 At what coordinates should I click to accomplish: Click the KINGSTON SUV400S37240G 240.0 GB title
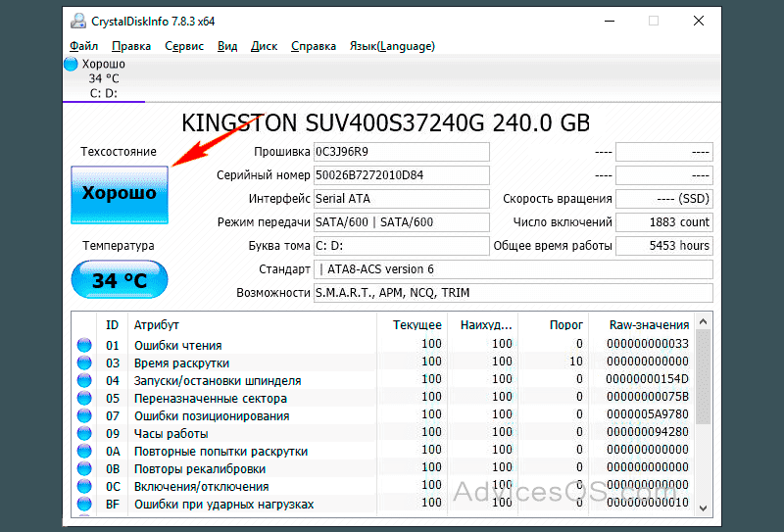click(385, 123)
